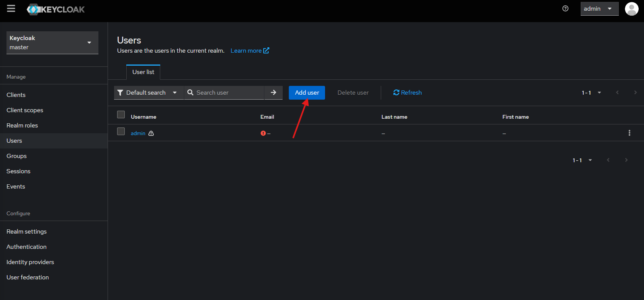644x300 pixels.
Task: Click the Delete user button
Action: [353, 92]
